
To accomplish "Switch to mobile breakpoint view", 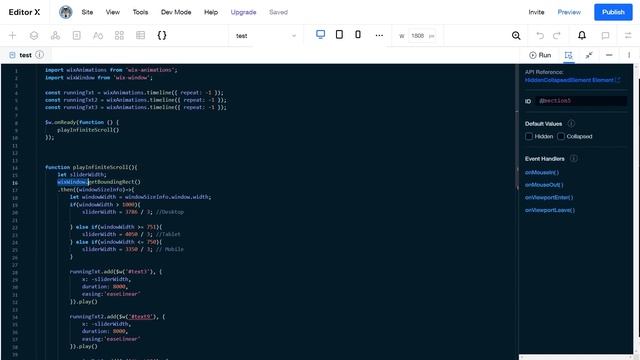I will (x=358, y=35).
